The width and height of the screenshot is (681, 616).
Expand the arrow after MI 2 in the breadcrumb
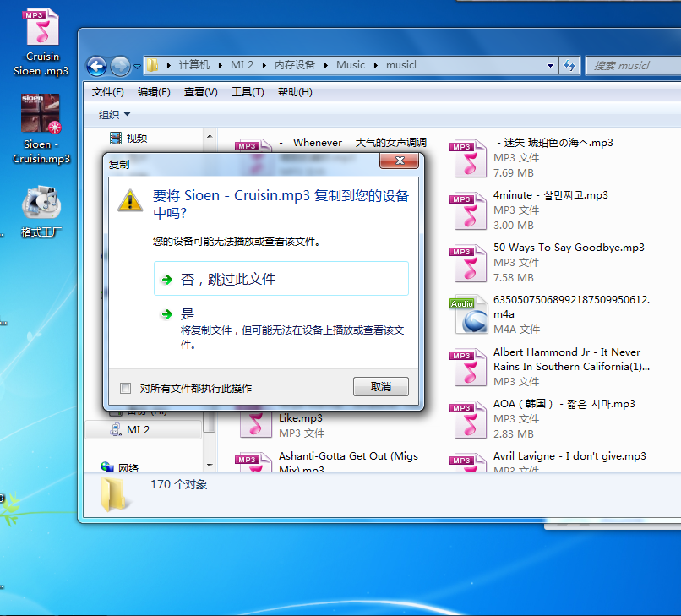pyautogui.click(x=264, y=65)
